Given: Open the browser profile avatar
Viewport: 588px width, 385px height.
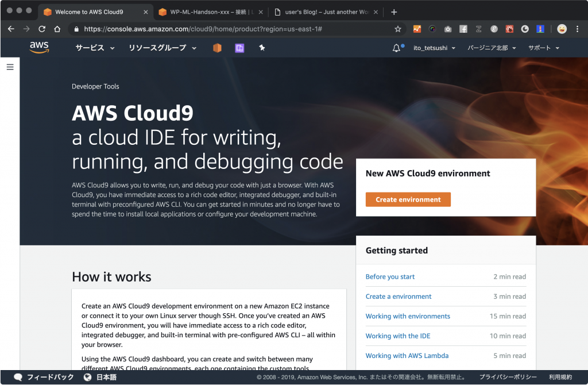Looking at the screenshot, I should tap(562, 29).
